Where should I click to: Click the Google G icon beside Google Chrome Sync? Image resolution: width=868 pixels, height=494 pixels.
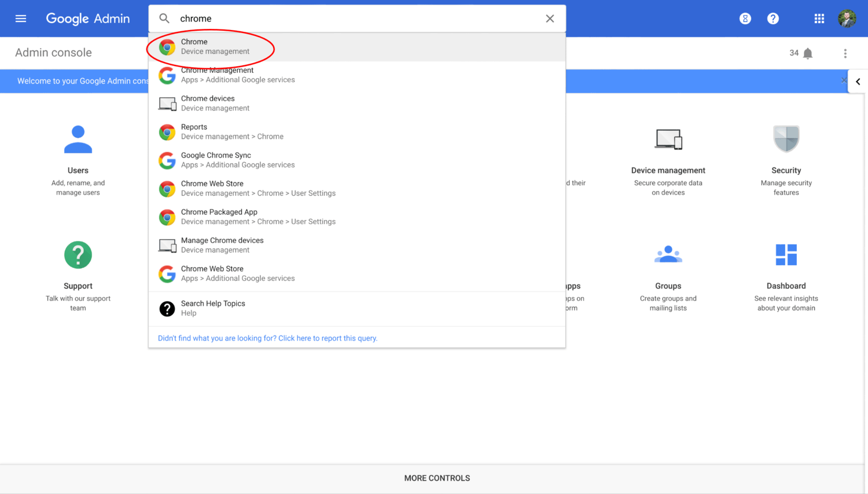pyautogui.click(x=167, y=160)
